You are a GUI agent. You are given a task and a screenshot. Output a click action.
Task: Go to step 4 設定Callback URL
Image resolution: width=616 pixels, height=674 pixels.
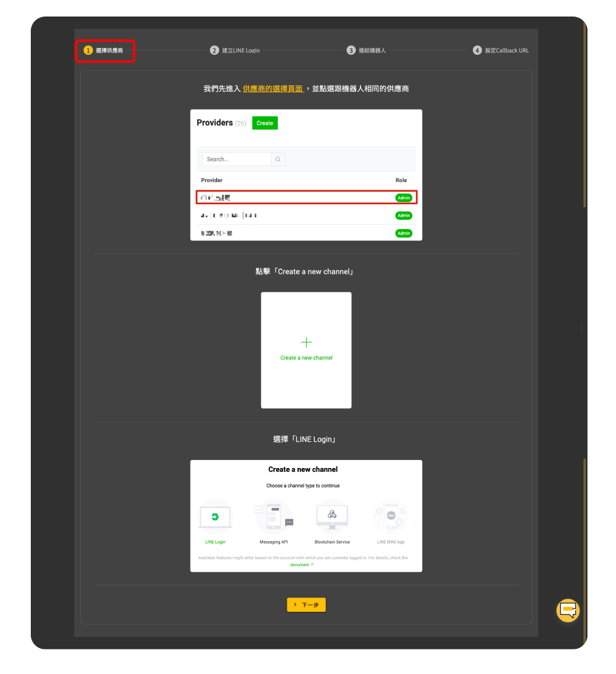pos(501,51)
